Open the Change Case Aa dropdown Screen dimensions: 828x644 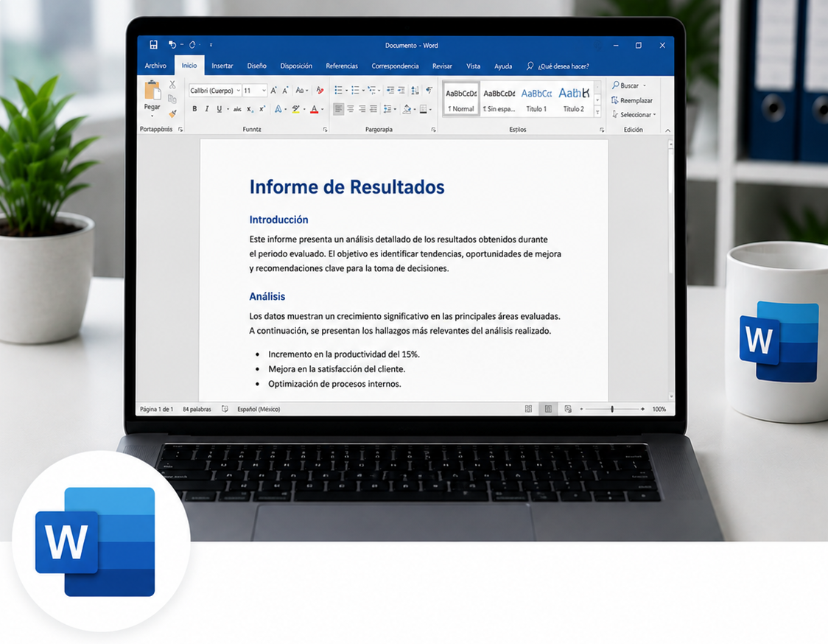301,91
